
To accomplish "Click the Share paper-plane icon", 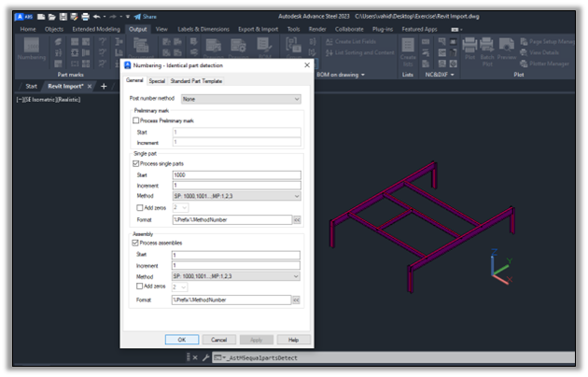I will [137, 17].
